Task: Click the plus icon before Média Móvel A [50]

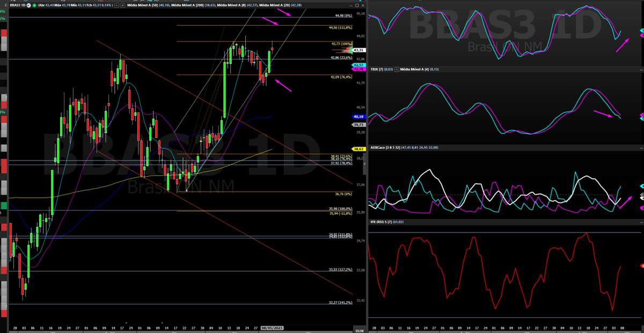Action: tap(122, 5)
